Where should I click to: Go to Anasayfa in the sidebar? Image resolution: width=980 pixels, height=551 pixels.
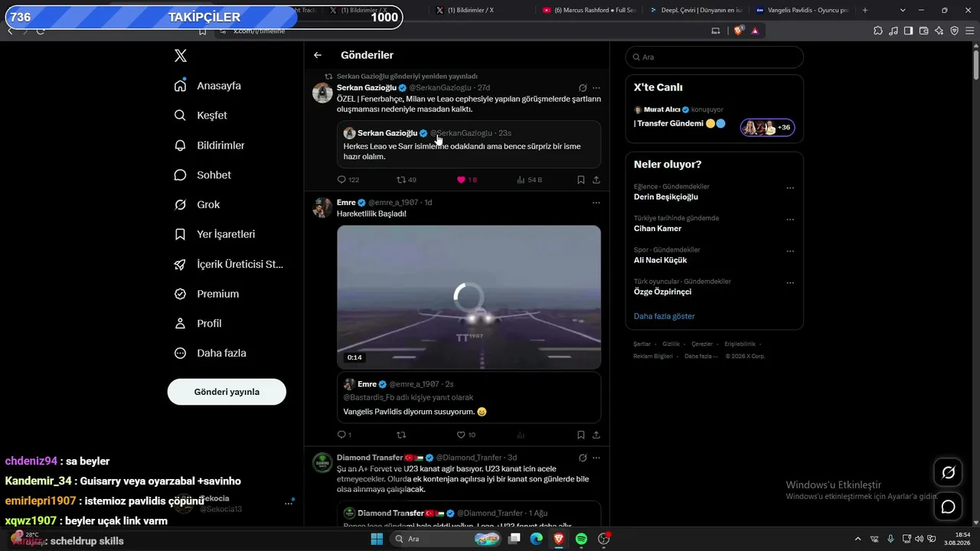(x=207, y=86)
